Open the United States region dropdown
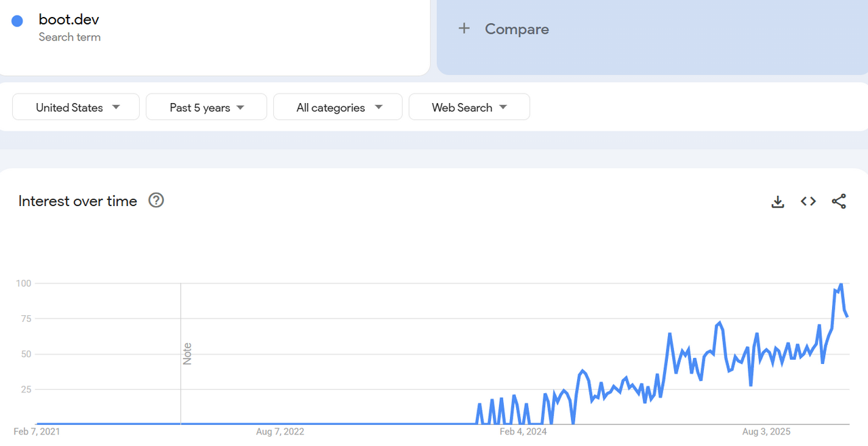This screenshot has height=446, width=868. (x=76, y=107)
